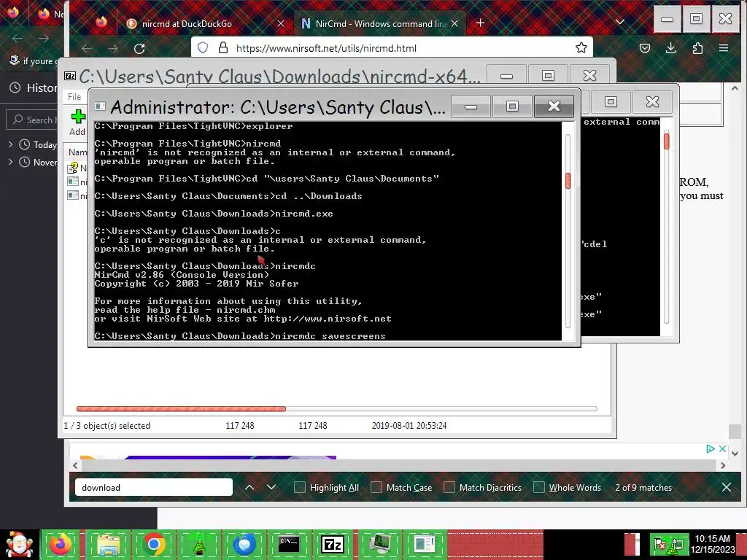Launch Google Chrome from the taskbar
Screen dimensions: 747x560
point(153,544)
